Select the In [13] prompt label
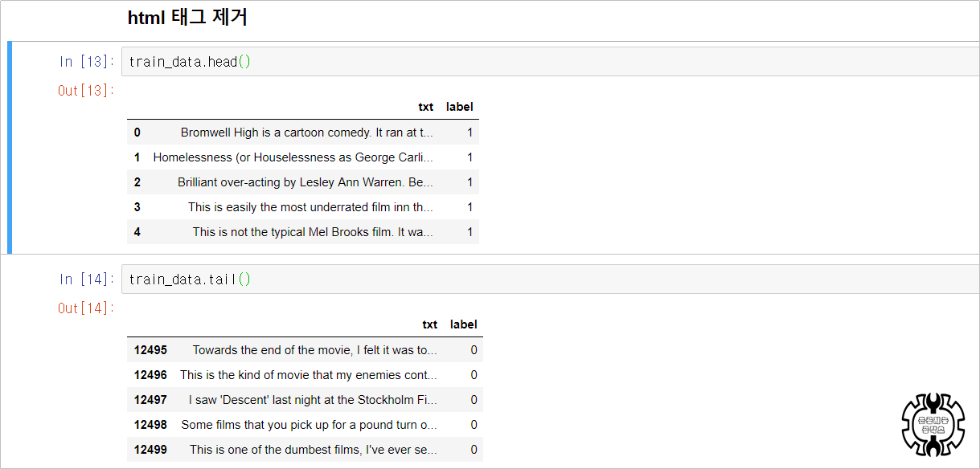This screenshot has height=469, width=980. (x=87, y=62)
